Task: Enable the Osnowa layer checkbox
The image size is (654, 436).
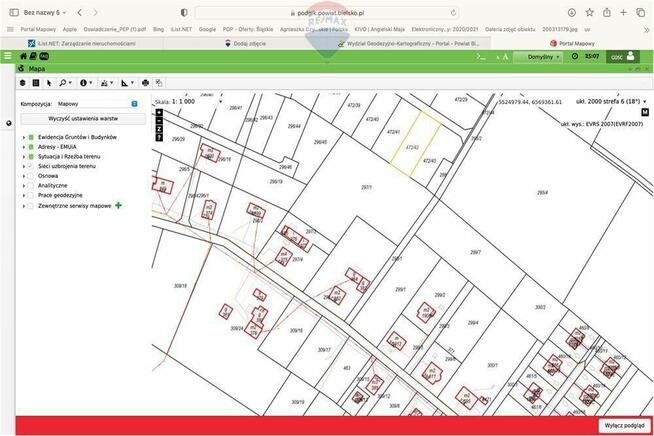Action: 32,176
